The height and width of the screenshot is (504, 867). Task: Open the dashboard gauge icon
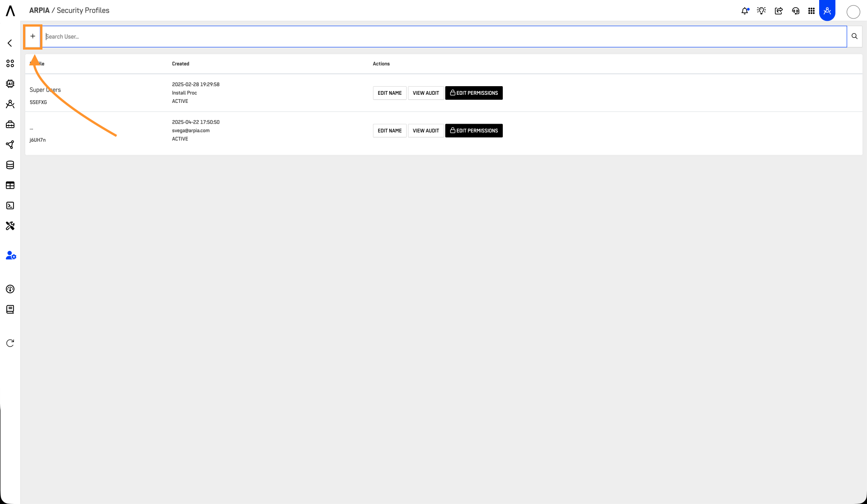point(10,289)
